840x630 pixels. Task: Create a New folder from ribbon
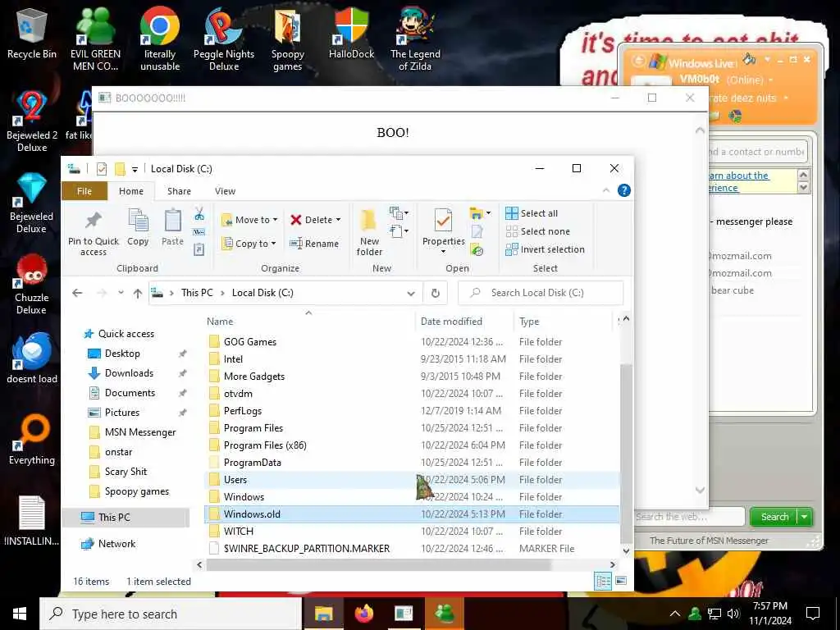pyautogui.click(x=369, y=233)
